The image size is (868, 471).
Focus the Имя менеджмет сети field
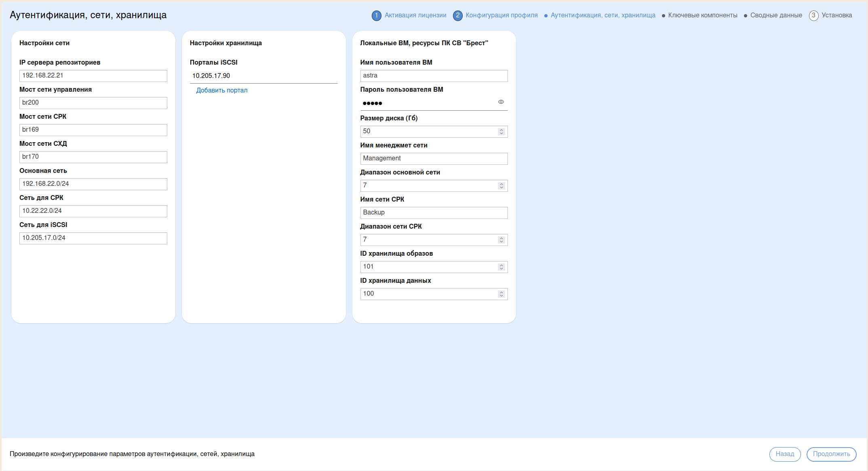(x=434, y=158)
